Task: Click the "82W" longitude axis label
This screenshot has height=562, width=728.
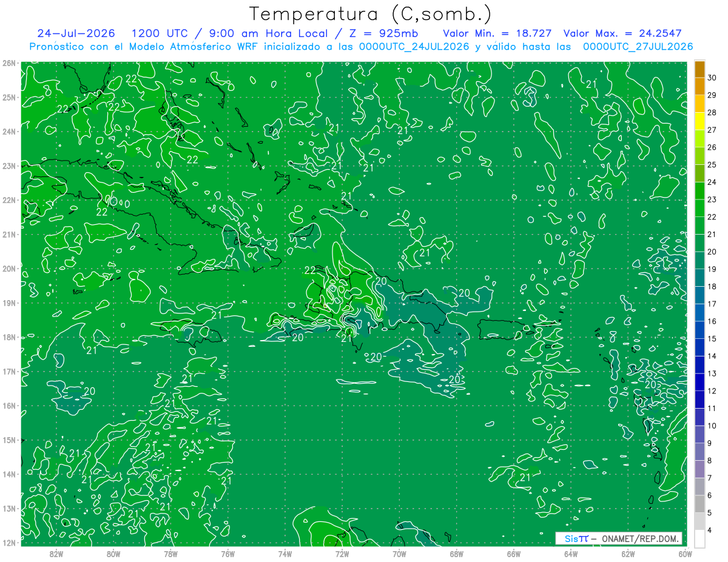Action: click(x=56, y=554)
